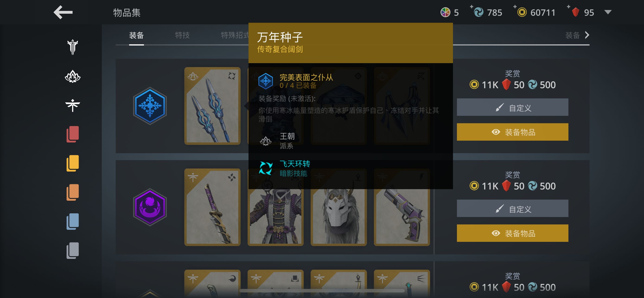This screenshot has width=644, height=298.
Task: Switch to the 特技 tab
Action: click(x=182, y=35)
